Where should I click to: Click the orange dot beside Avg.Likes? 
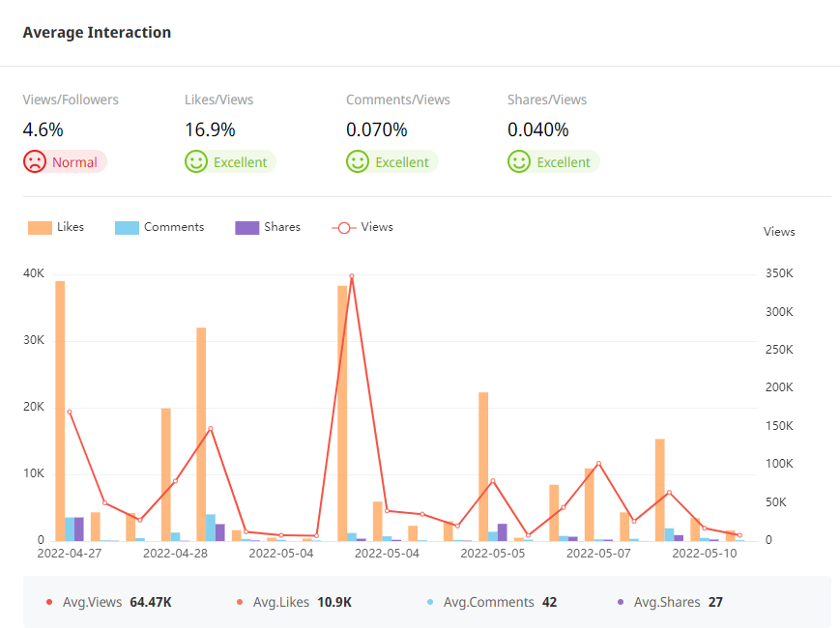click(x=240, y=602)
